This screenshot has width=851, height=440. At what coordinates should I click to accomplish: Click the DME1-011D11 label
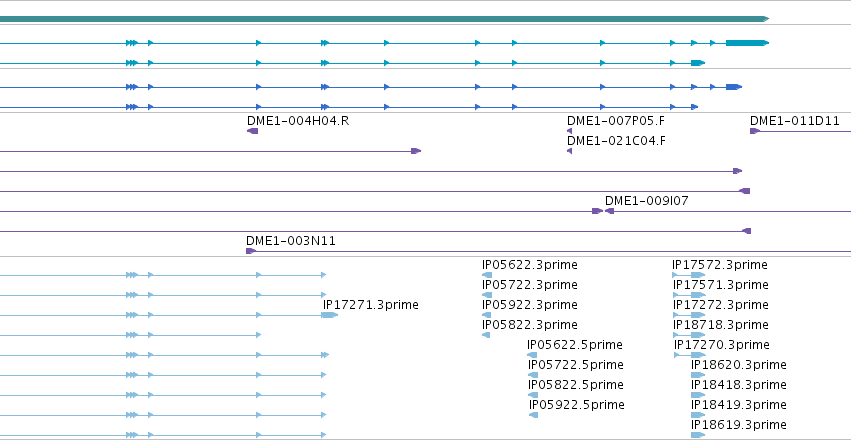tap(795, 121)
